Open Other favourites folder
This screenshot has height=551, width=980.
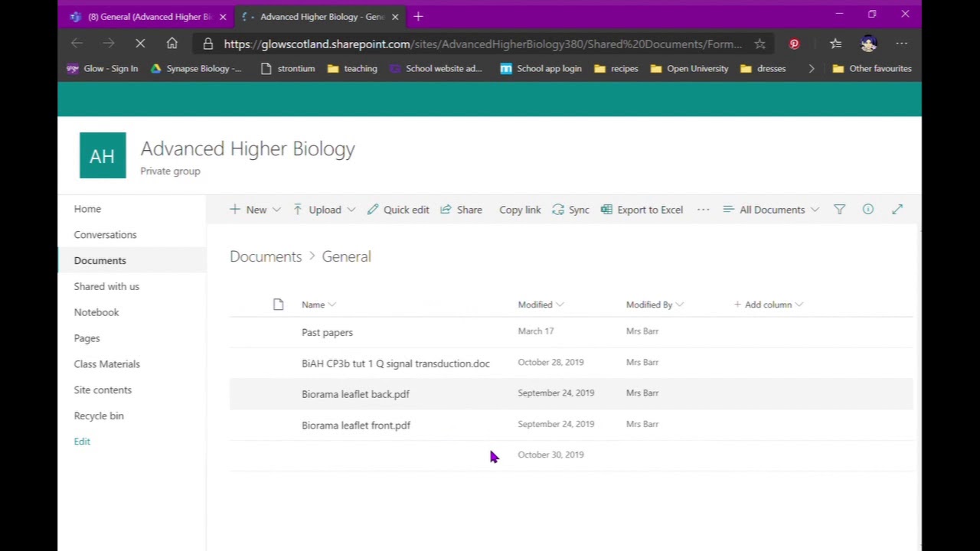(x=872, y=68)
